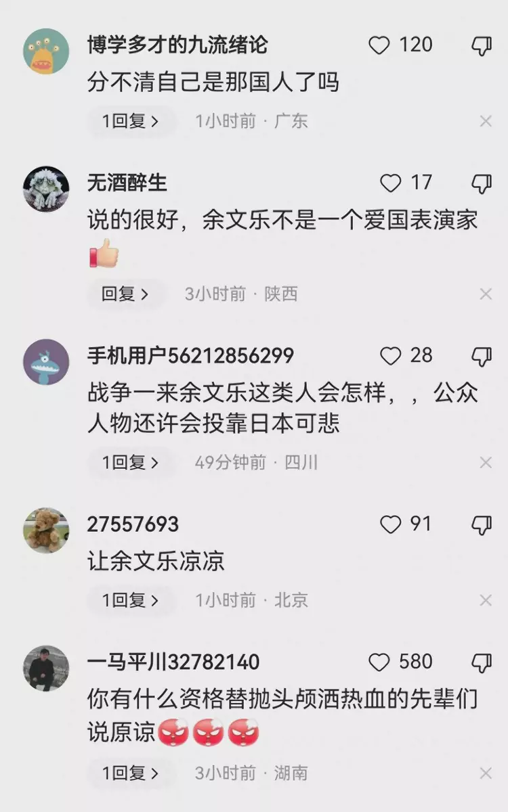Expand the 1回复 under the Beijing comment
Viewport: 508px width, 812px height.
(131, 600)
